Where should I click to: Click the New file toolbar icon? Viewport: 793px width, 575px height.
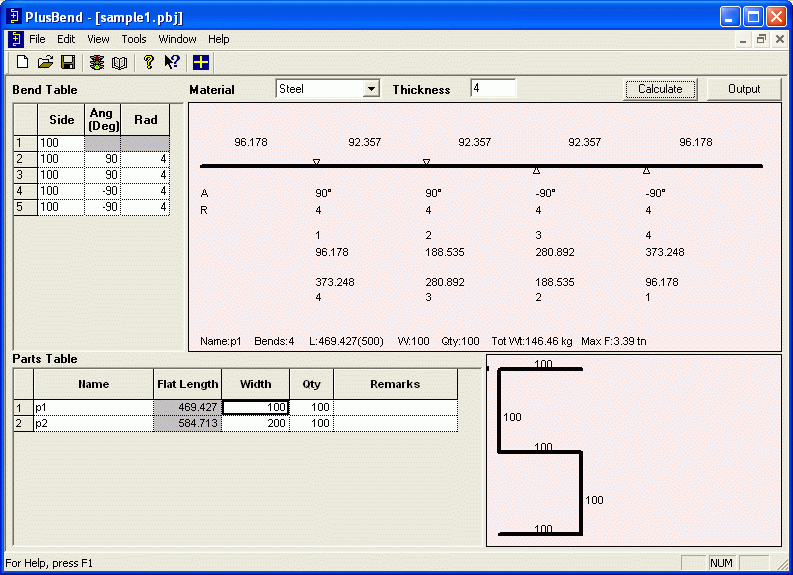click(22, 62)
